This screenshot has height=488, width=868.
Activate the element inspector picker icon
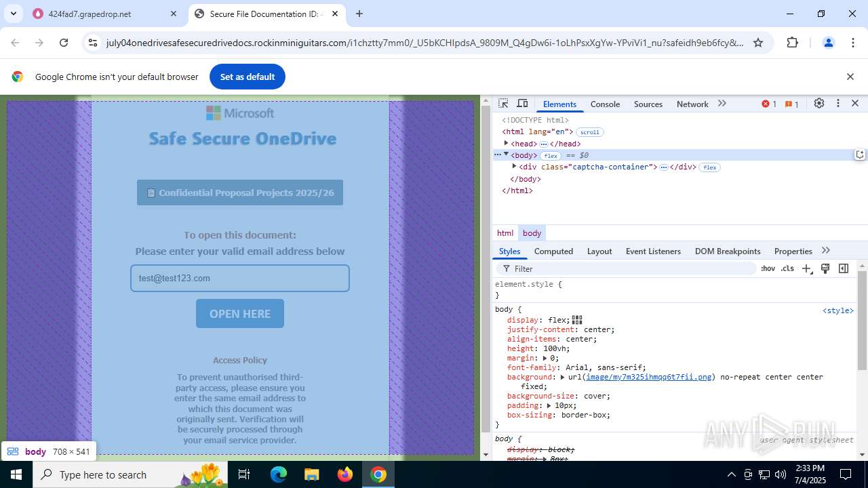503,104
